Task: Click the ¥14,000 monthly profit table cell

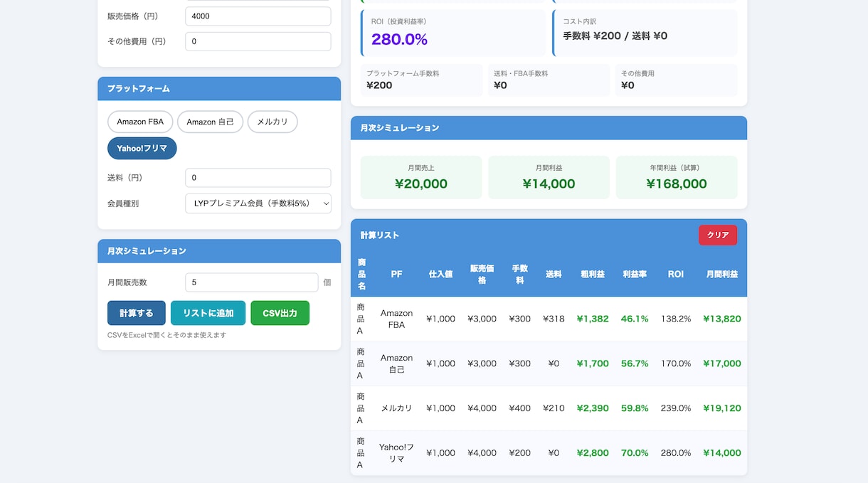Action: point(722,453)
